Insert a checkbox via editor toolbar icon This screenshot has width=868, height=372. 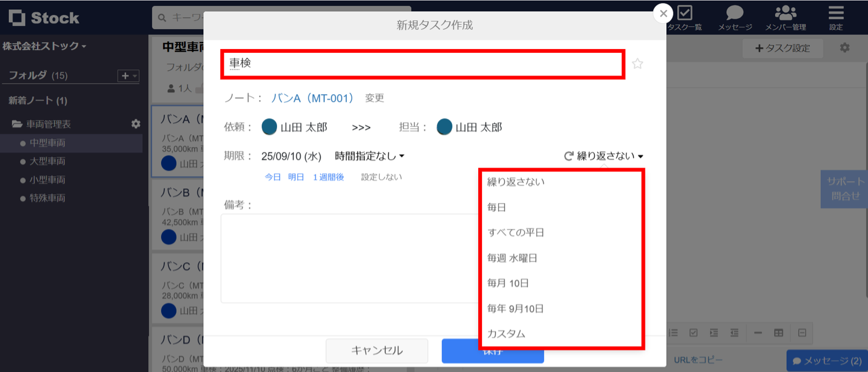click(693, 333)
